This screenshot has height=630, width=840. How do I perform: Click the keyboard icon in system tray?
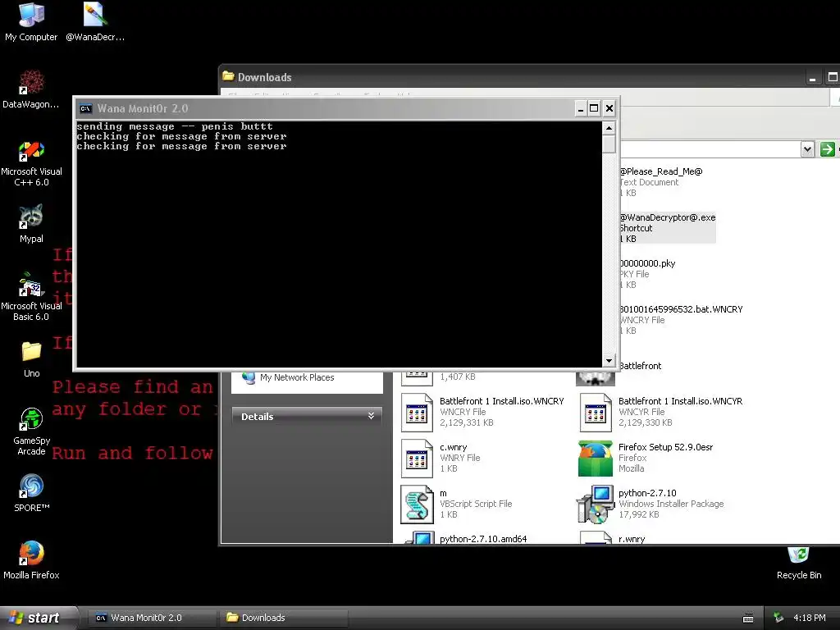pos(748,619)
